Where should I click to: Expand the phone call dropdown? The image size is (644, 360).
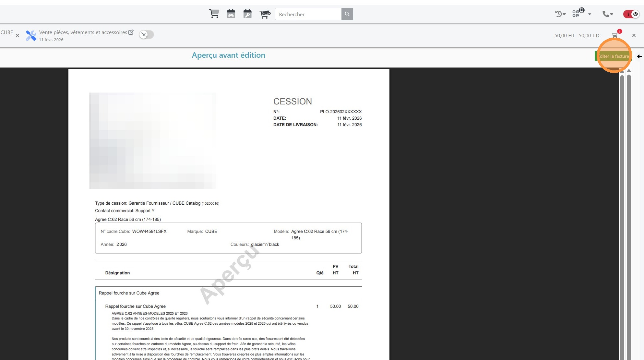tap(608, 14)
